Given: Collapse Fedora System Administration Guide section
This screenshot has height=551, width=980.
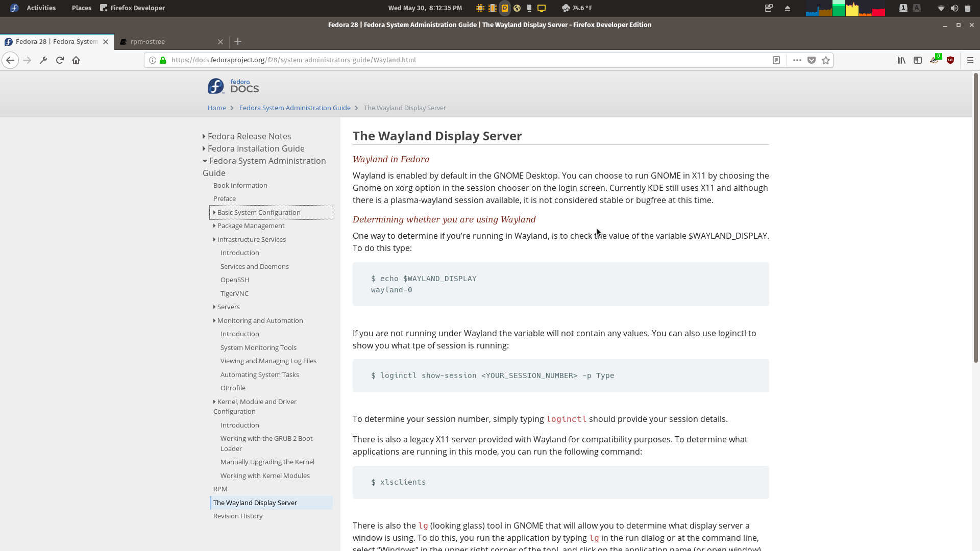Looking at the screenshot, I should [x=264, y=167].
